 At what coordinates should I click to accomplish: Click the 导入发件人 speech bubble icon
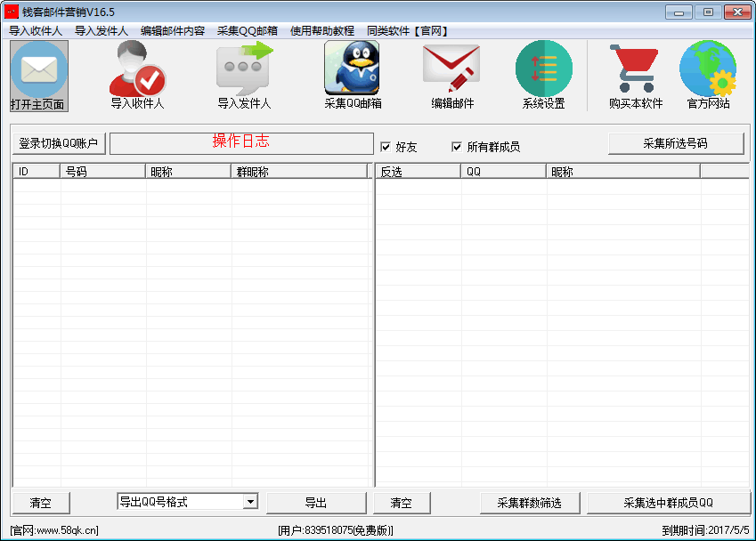coord(245,76)
